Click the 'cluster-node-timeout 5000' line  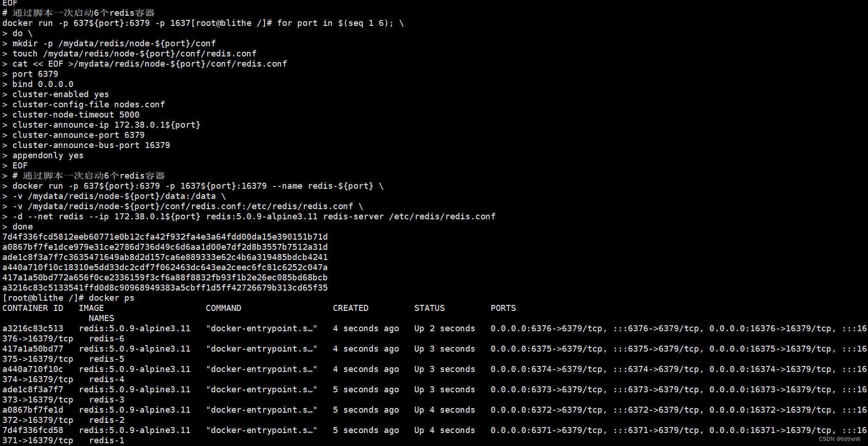(76, 115)
